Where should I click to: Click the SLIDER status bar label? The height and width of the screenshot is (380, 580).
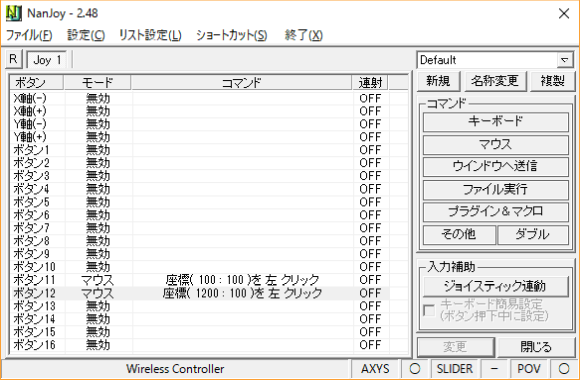[x=455, y=369]
